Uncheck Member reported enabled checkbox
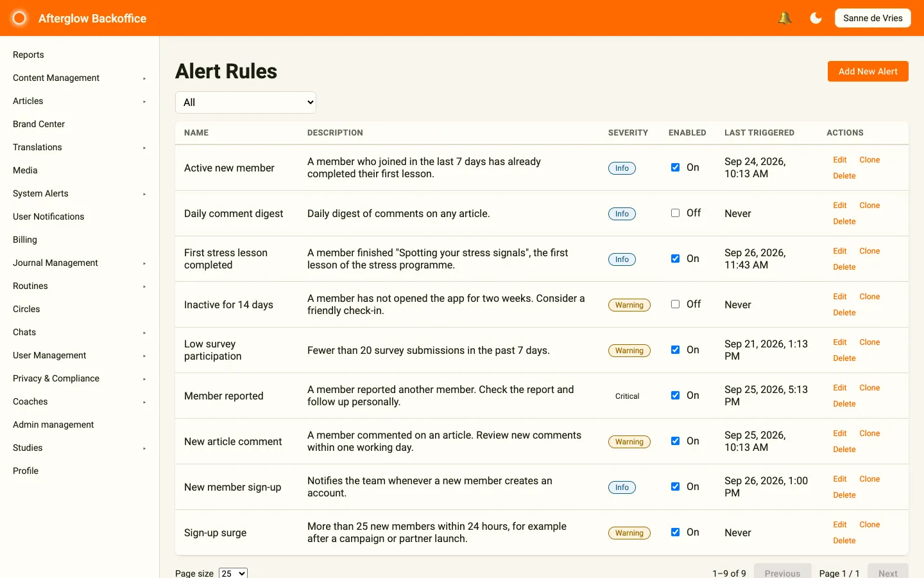This screenshot has height=578, width=924. [675, 396]
